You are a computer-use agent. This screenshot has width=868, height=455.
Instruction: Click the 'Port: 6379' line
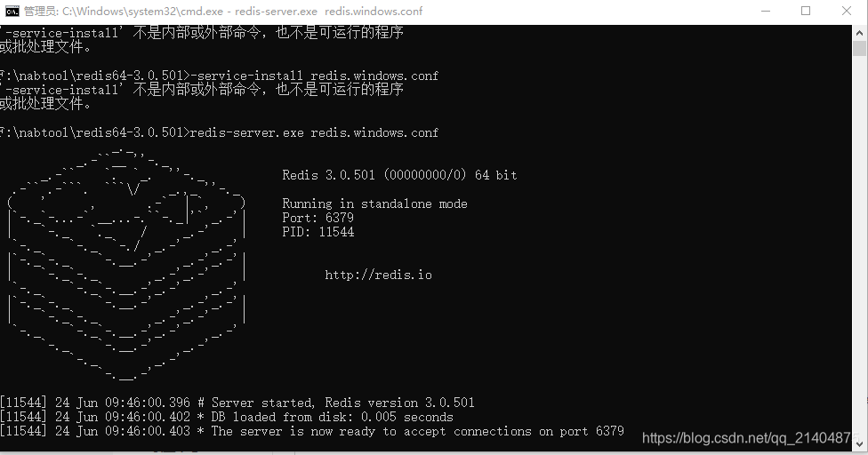[x=317, y=218]
